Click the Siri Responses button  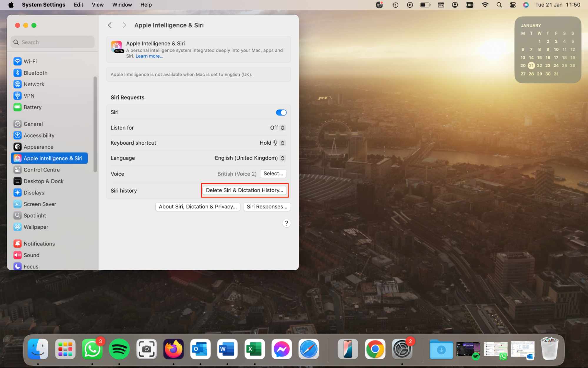click(267, 207)
